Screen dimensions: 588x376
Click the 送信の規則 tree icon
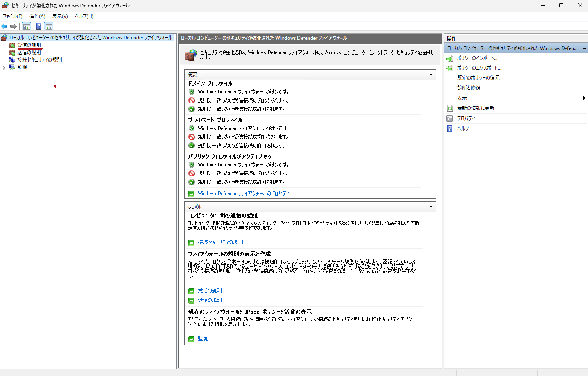pyautogui.click(x=12, y=52)
